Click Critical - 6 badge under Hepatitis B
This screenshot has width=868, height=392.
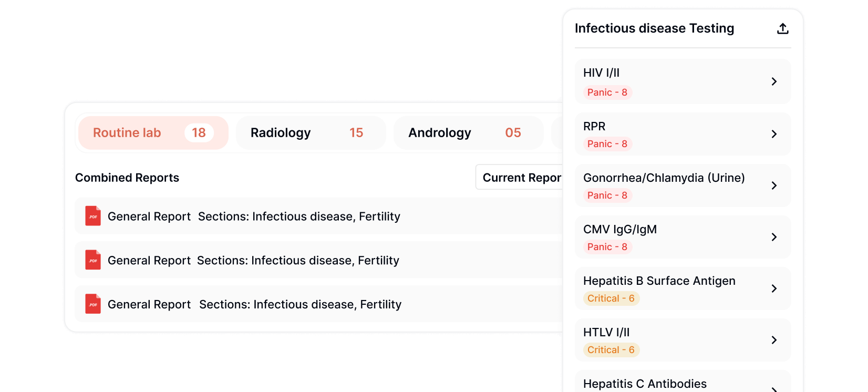click(x=611, y=298)
